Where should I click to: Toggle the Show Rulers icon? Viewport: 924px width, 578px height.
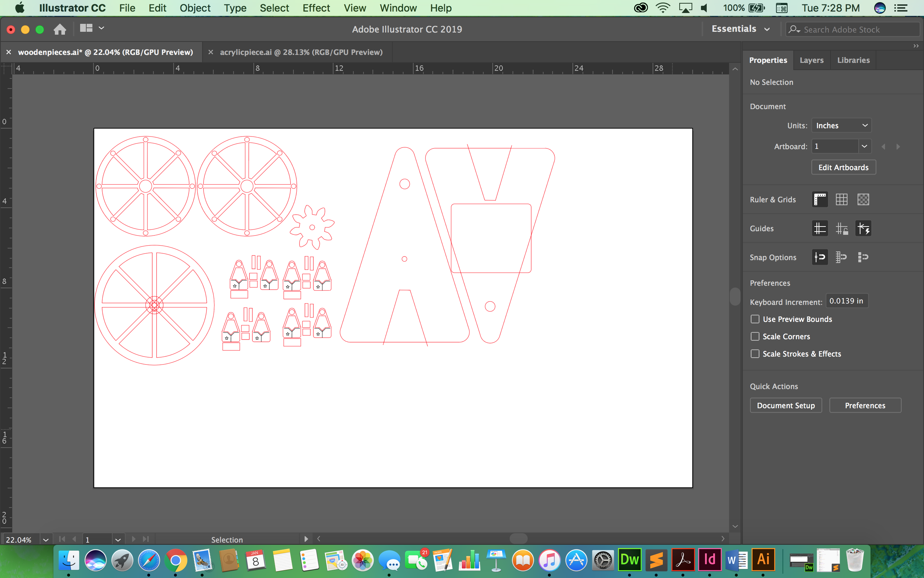pos(820,199)
